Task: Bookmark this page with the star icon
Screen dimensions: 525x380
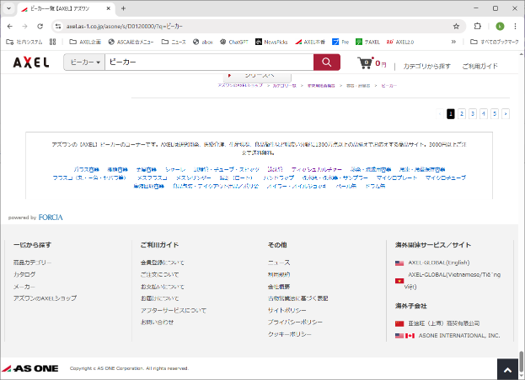Action: pyautogui.click(x=456, y=26)
